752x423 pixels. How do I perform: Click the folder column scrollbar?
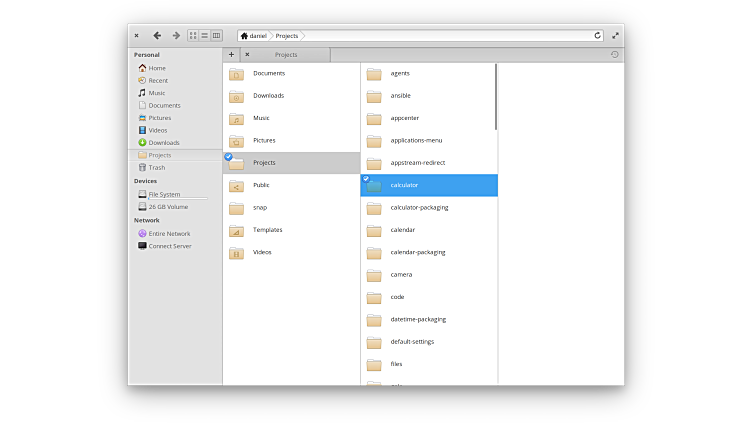[496, 97]
